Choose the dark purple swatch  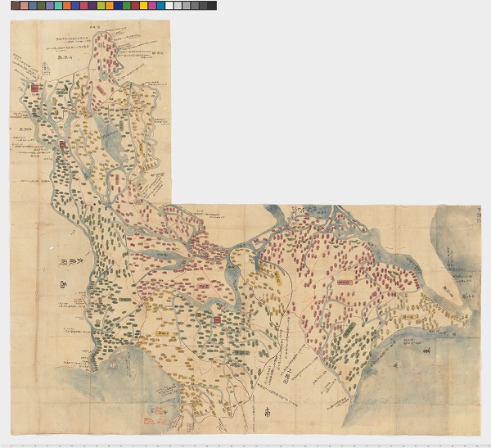coord(92,6)
